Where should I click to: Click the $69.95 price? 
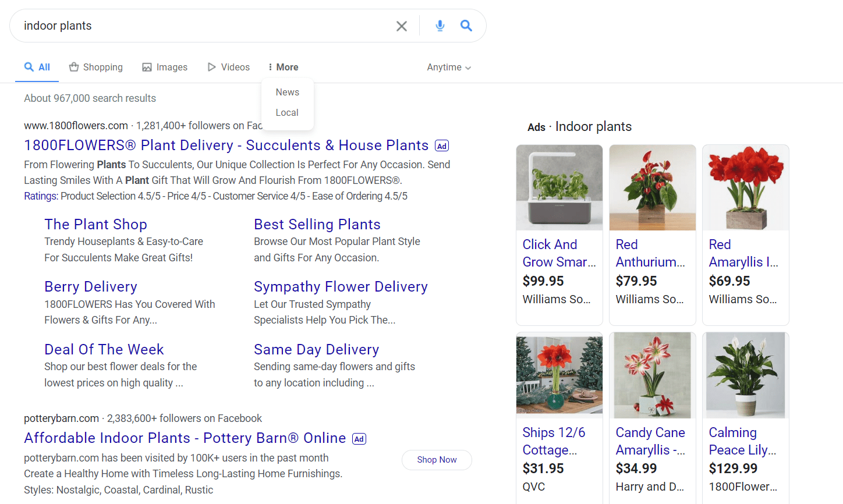coord(729,281)
